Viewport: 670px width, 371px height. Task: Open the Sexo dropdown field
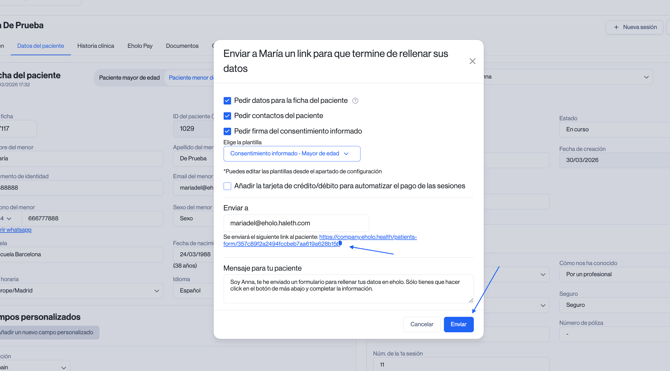tap(194, 218)
